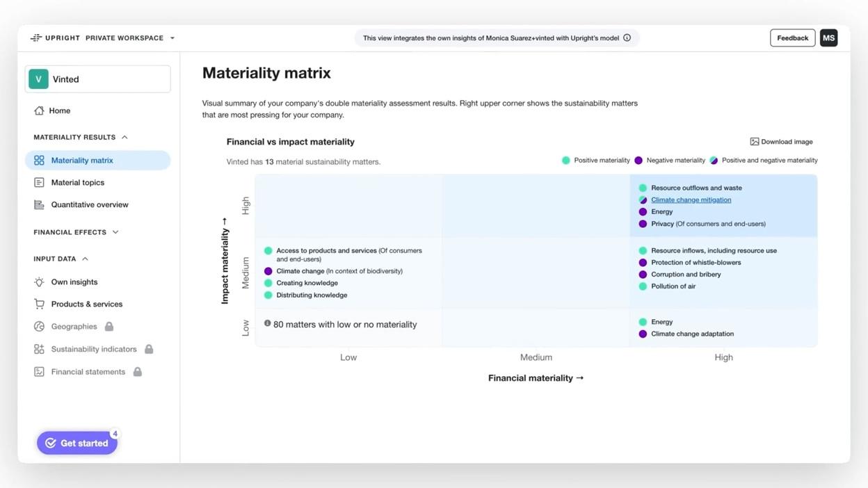Select the Own insights lightbulb icon
Image resolution: width=868 pixels, height=488 pixels.
click(x=38, y=282)
